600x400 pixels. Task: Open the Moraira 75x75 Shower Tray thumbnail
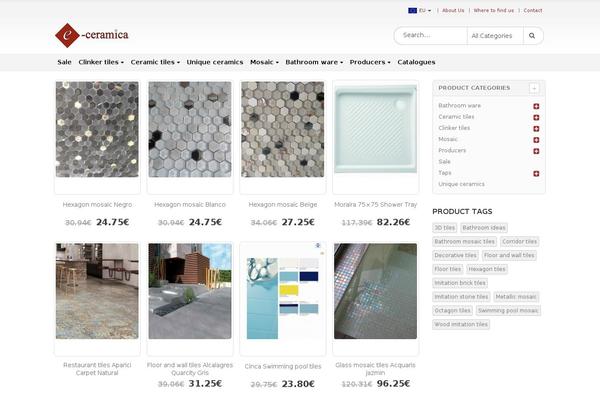375,129
